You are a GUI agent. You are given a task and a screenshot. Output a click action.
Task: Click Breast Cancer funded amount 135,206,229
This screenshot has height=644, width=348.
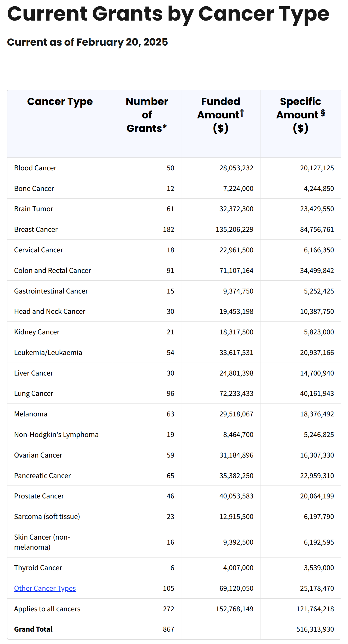click(234, 229)
